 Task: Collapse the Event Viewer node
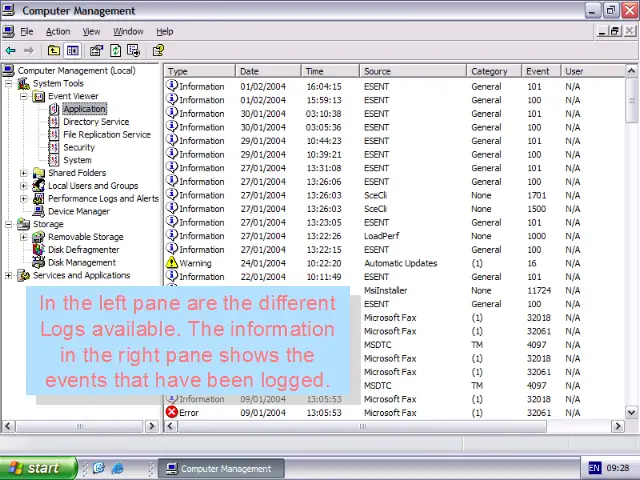point(24,97)
